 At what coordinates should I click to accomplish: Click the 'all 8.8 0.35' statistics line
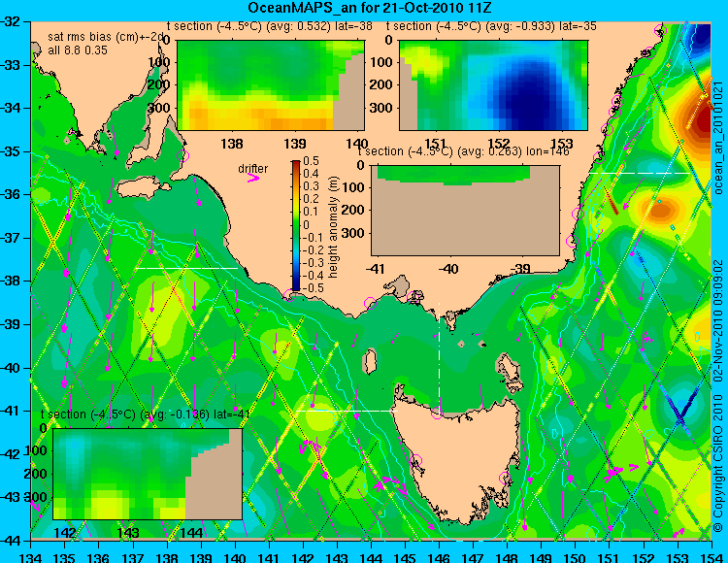78,50
